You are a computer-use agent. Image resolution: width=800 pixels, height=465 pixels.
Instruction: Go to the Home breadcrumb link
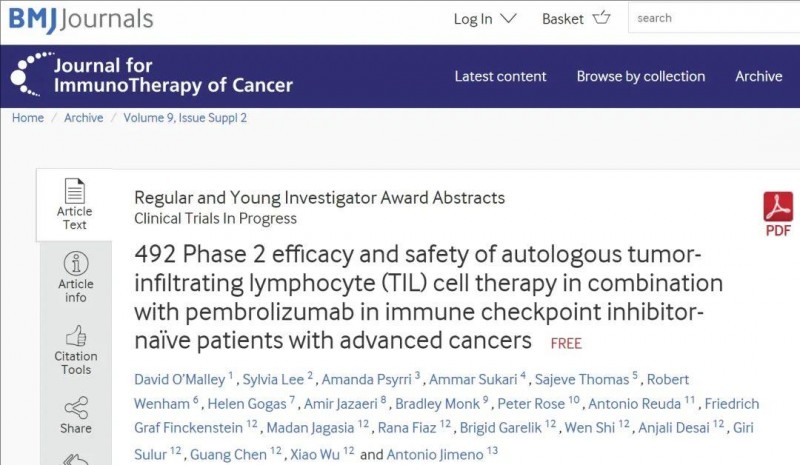pyautogui.click(x=27, y=118)
